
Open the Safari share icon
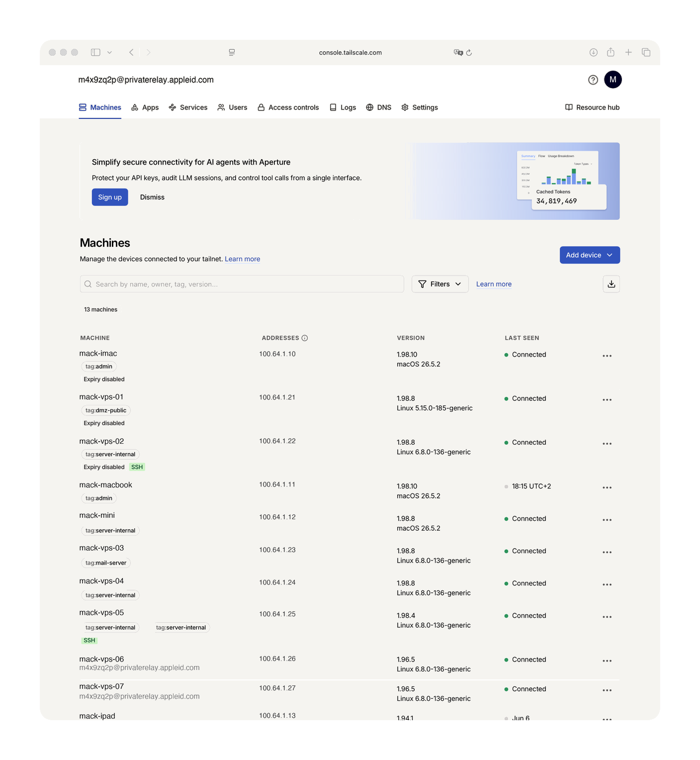pos(611,52)
